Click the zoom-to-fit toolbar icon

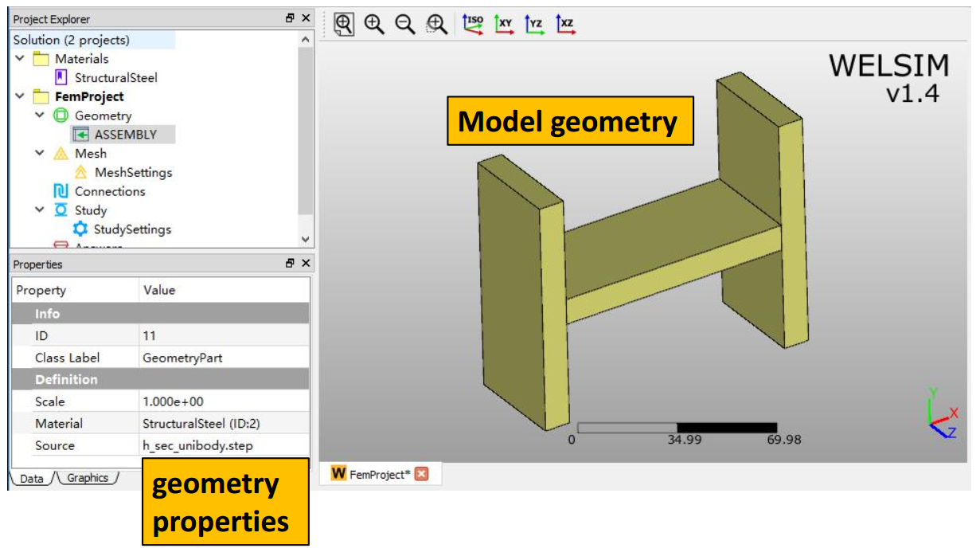tap(343, 24)
